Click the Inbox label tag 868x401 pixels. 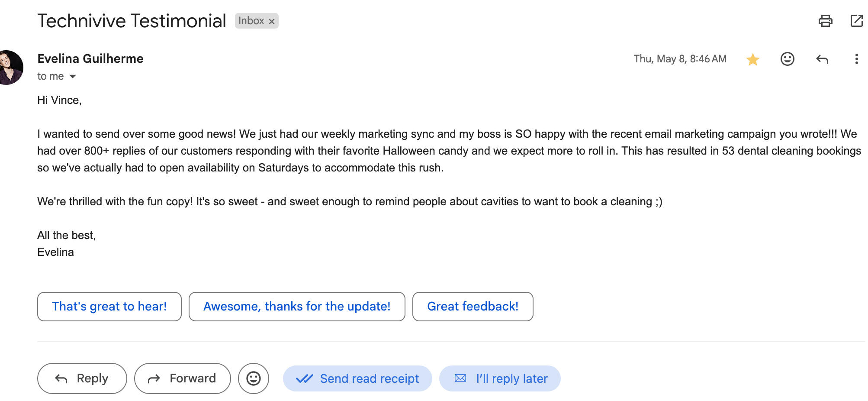(251, 21)
